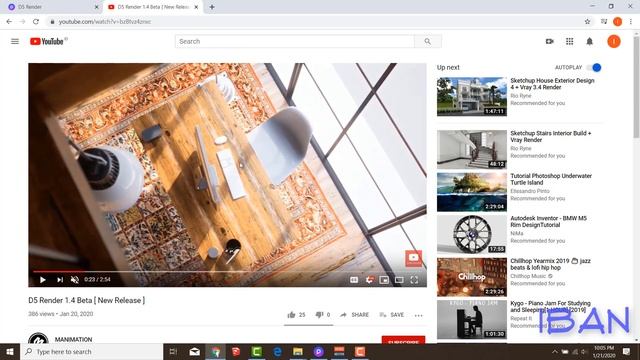This screenshot has width=640, height=360.
Task: Dislike the video with thumbs down
Action: 323,315
